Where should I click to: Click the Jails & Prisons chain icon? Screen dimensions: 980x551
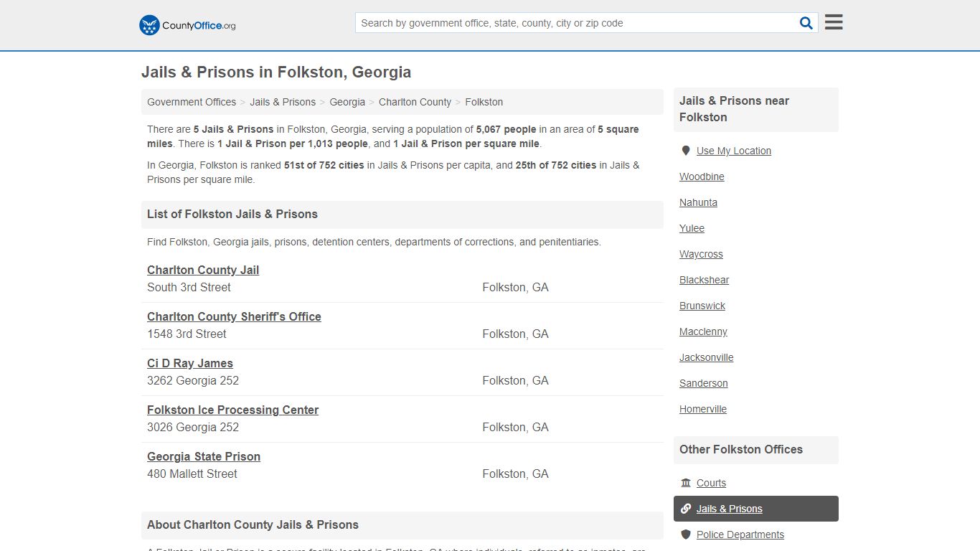[686, 509]
